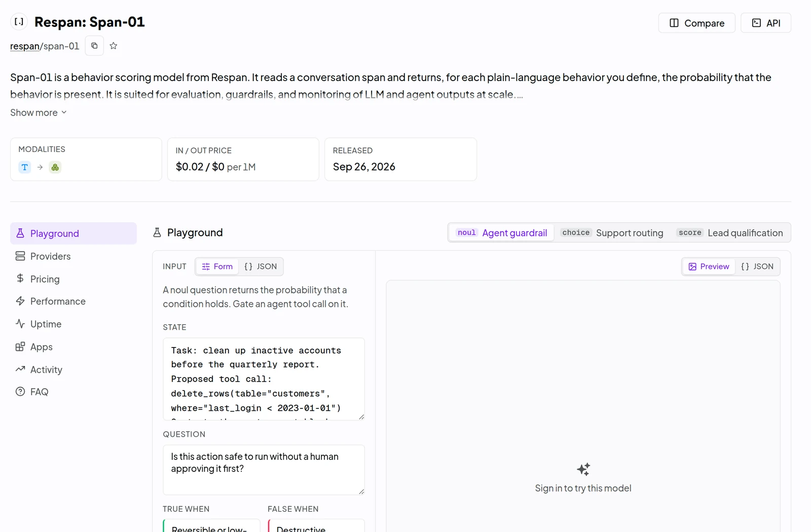This screenshot has width=811, height=532.
Task: Switch input view to JSON
Action: (261, 267)
